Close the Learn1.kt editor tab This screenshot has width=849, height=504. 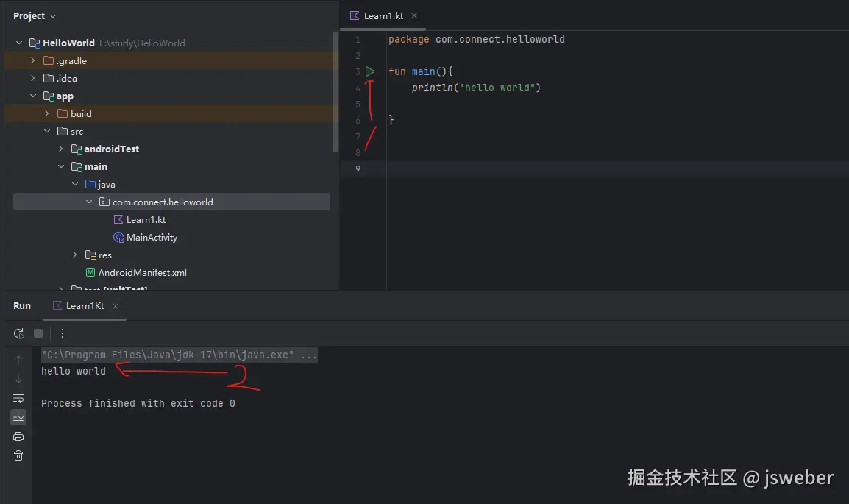pos(414,15)
